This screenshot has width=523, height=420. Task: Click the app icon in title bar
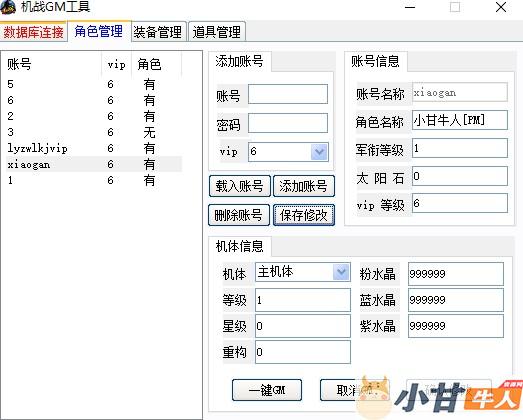tap(8, 7)
